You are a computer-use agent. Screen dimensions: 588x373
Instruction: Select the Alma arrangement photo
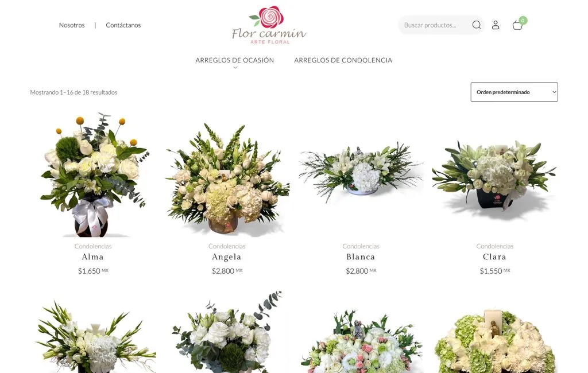click(x=93, y=174)
